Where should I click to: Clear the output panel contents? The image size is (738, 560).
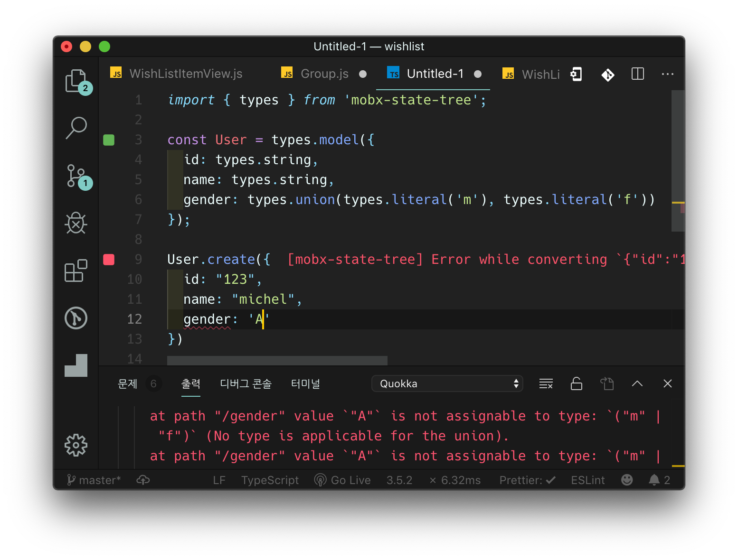[x=546, y=383]
